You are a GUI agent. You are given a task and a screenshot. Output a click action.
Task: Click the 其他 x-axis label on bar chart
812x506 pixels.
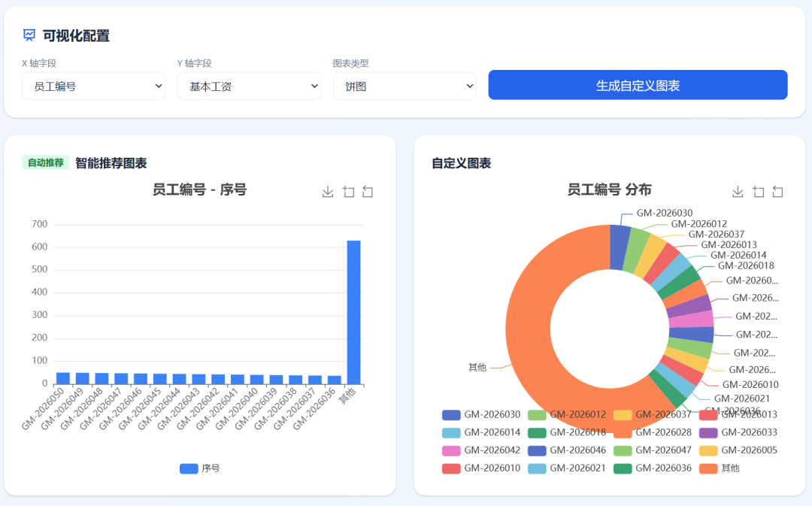347,395
